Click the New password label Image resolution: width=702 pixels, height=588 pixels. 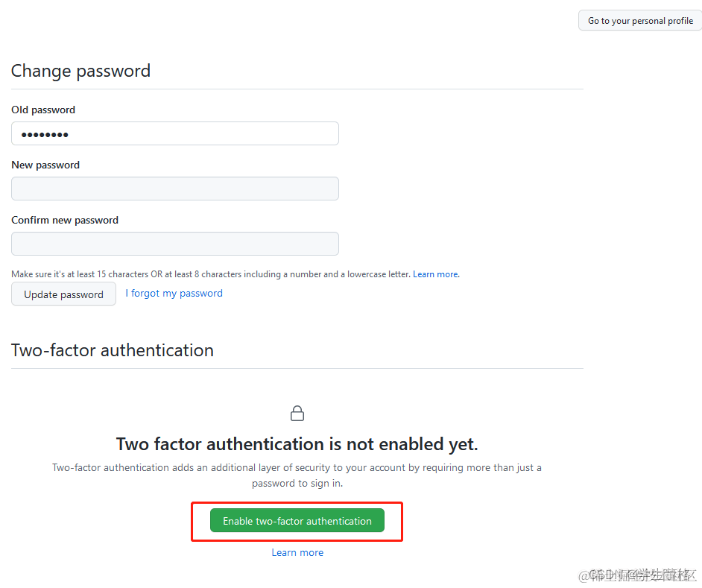(x=45, y=165)
